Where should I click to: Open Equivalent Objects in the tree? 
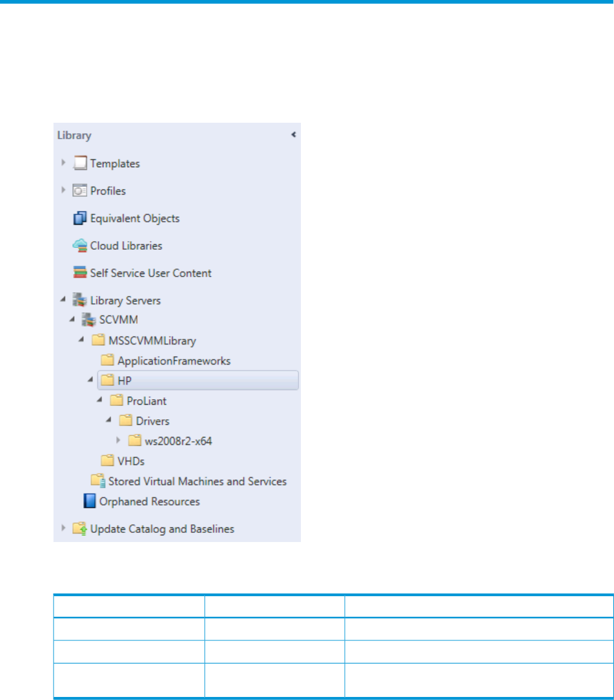click(135, 218)
